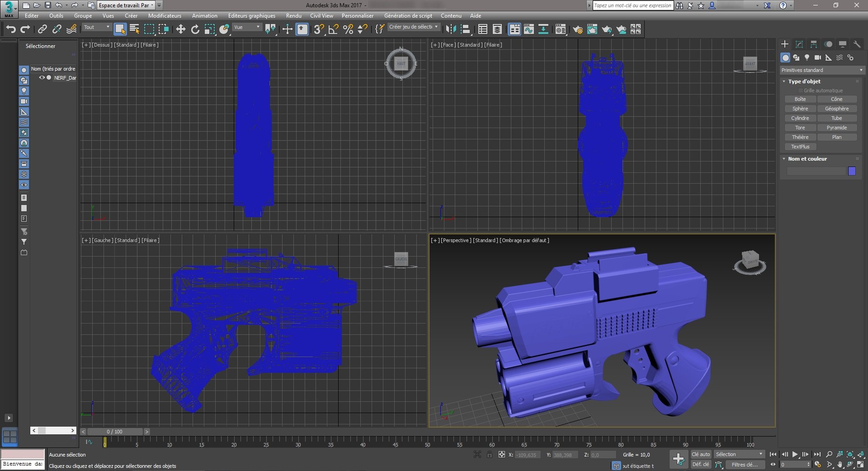The width and height of the screenshot is (868, 471).
Task: Click the Cylindre primitive button
Action: [800, 118]
